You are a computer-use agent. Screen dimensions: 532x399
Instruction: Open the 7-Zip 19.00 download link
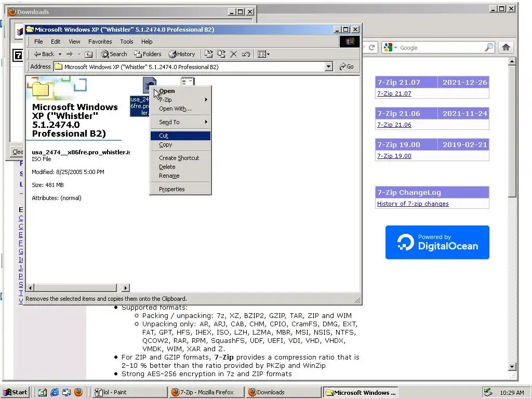[394, 156]
